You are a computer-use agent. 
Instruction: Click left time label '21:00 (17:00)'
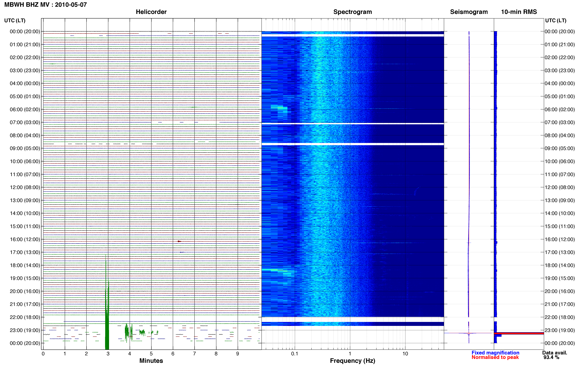pos(25,304)
